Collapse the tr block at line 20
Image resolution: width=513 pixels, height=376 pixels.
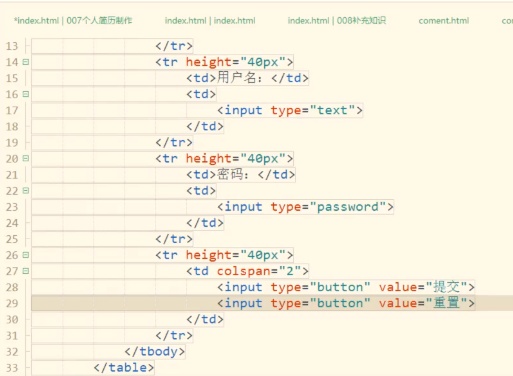coord(26,158)
